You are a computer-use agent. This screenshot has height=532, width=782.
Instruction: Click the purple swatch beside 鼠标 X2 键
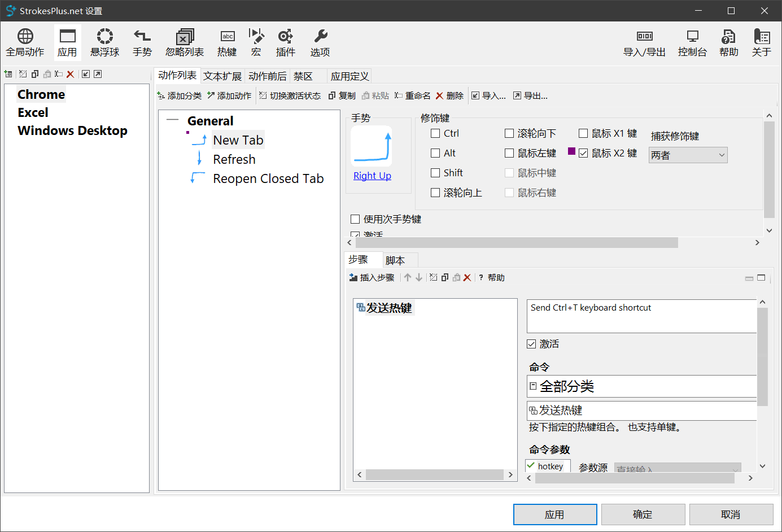coord(571,151)
